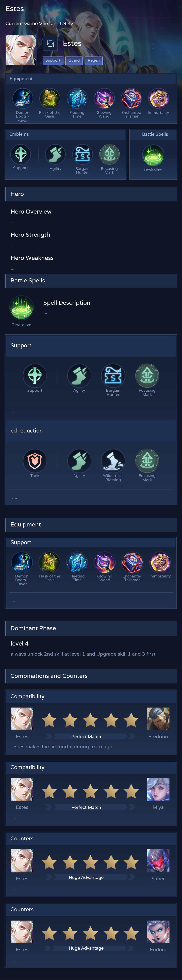Click the Hero Overview heading

click(31, 212)
